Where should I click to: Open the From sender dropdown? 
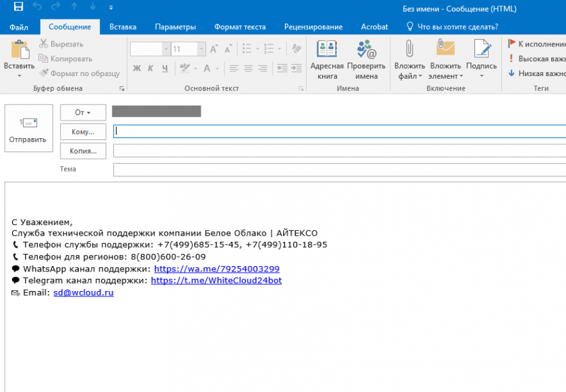click(83, 112)
